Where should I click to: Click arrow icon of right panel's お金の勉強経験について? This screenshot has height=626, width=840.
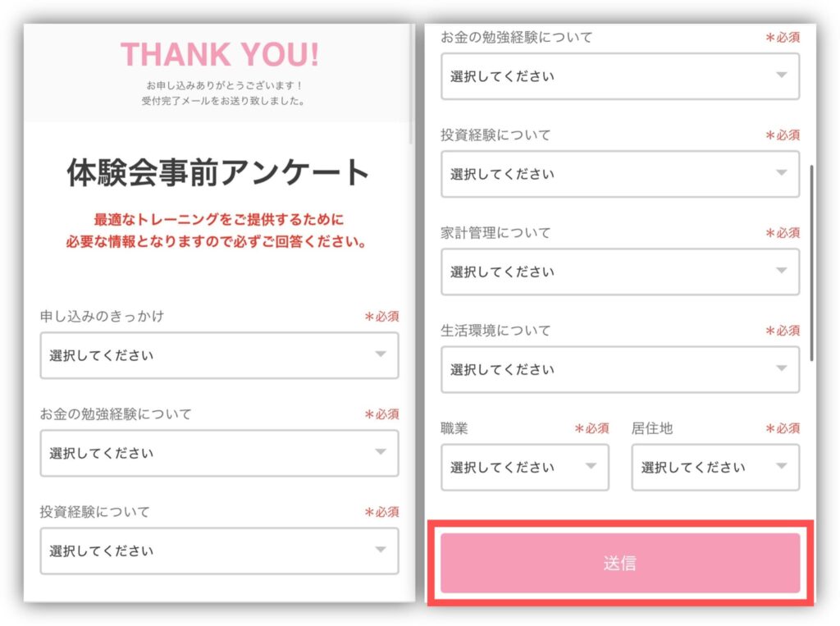point(781,75)
